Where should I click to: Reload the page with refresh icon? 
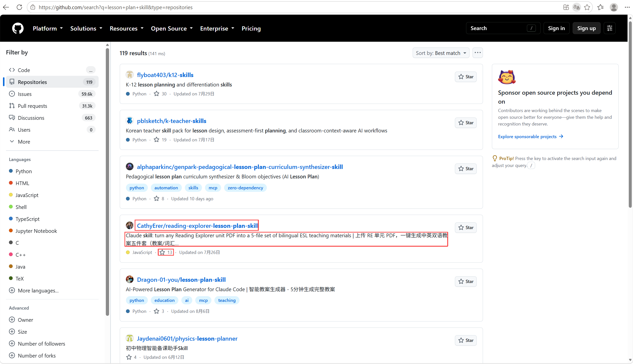tap(19, 7)
